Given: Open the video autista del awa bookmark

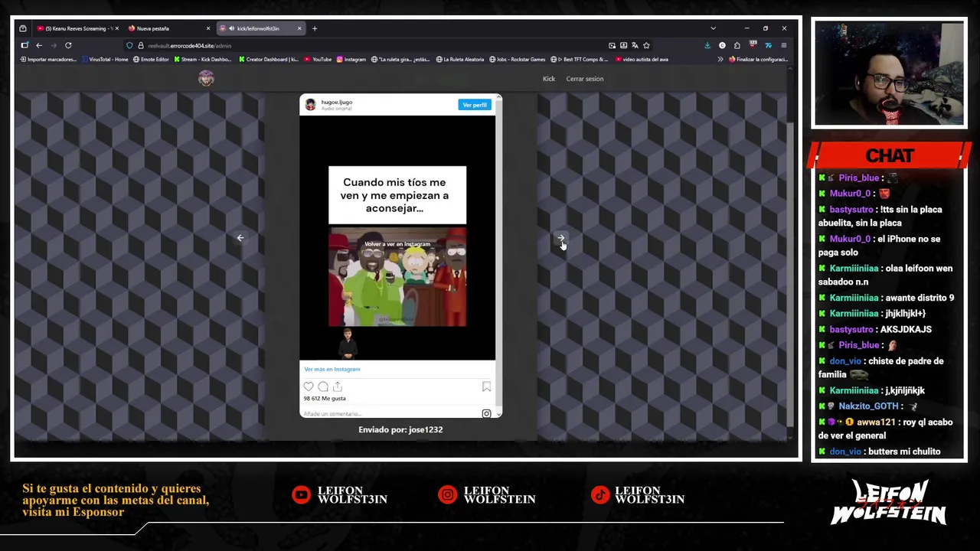Looking at the screenshot, I should pyautogui.click(x=642, y=59).
